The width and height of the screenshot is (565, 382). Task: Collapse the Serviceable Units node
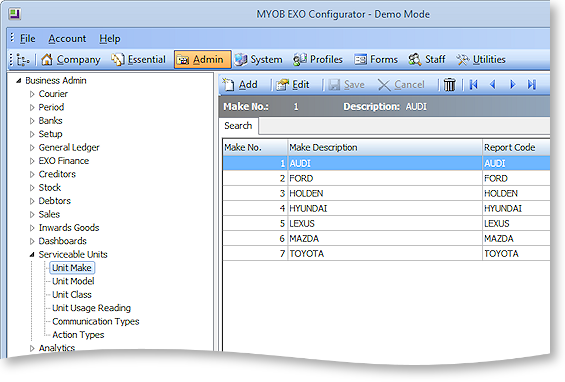pyautogui.click(x=32, y=255)
